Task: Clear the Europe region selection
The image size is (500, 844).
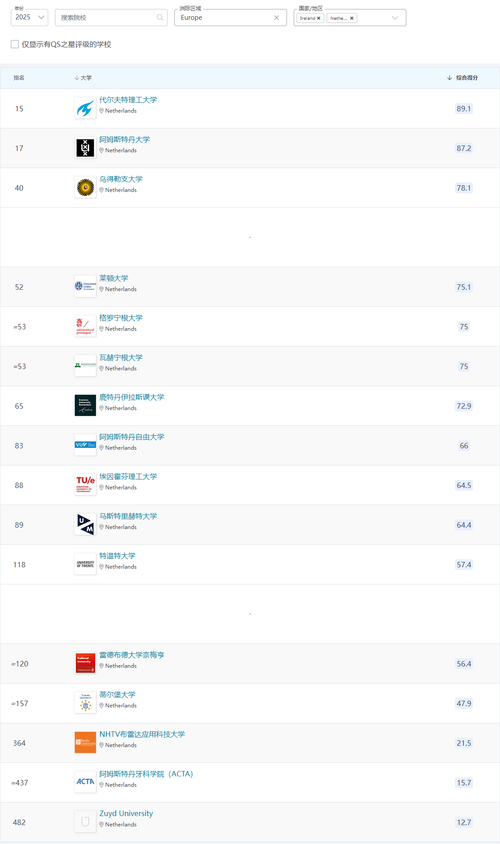Action: click(x=277, y=18)
